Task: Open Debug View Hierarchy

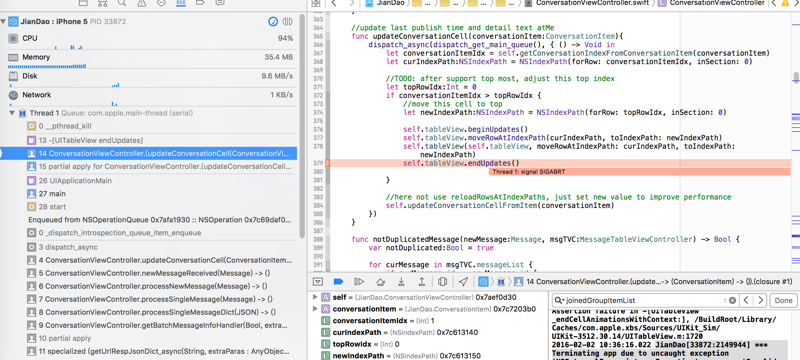Action: pyautogui.click(x=442, y=281)
